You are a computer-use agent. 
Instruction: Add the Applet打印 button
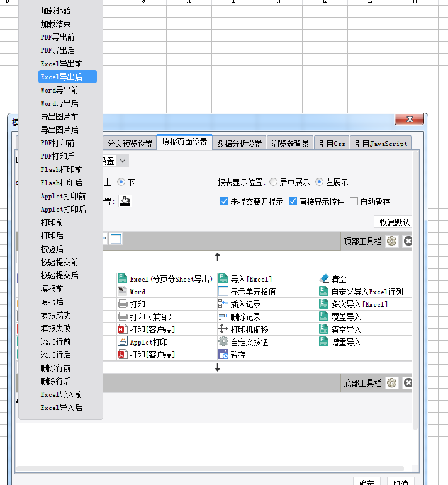(x=143, y=342)
